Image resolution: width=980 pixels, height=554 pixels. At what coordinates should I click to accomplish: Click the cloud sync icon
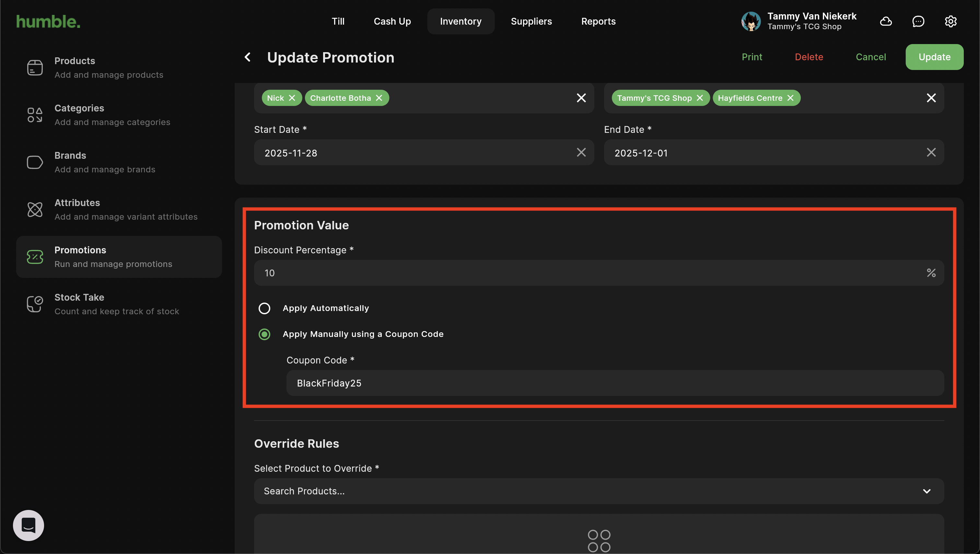click(886, 21)
